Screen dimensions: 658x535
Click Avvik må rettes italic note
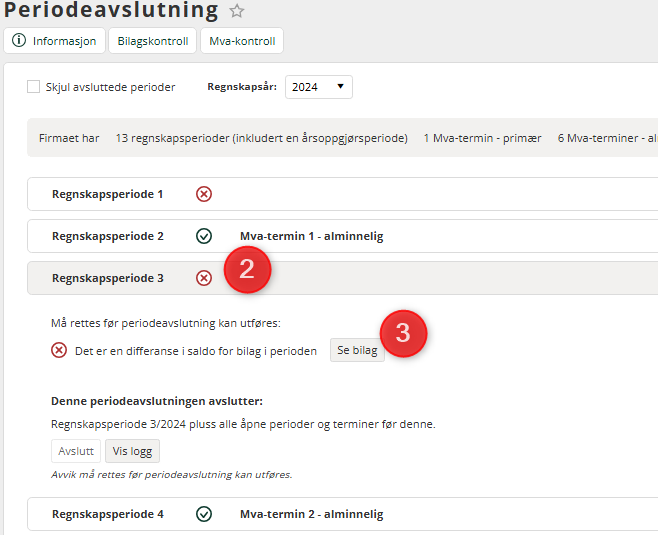172,475
